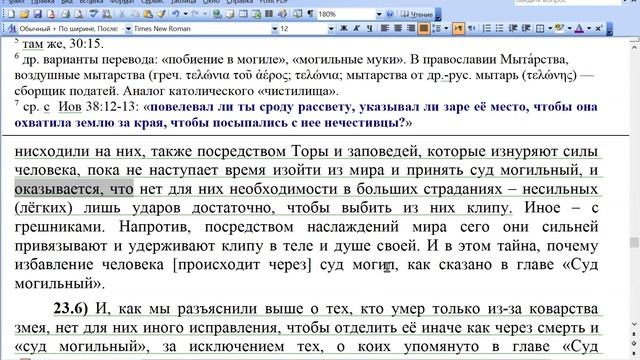
Task: Toggle bold formatting (Ж)
Action: [344, 29]
